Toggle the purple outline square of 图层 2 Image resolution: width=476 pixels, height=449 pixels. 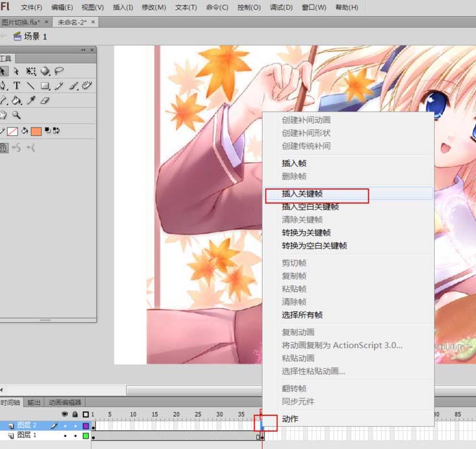pos(85,426)
